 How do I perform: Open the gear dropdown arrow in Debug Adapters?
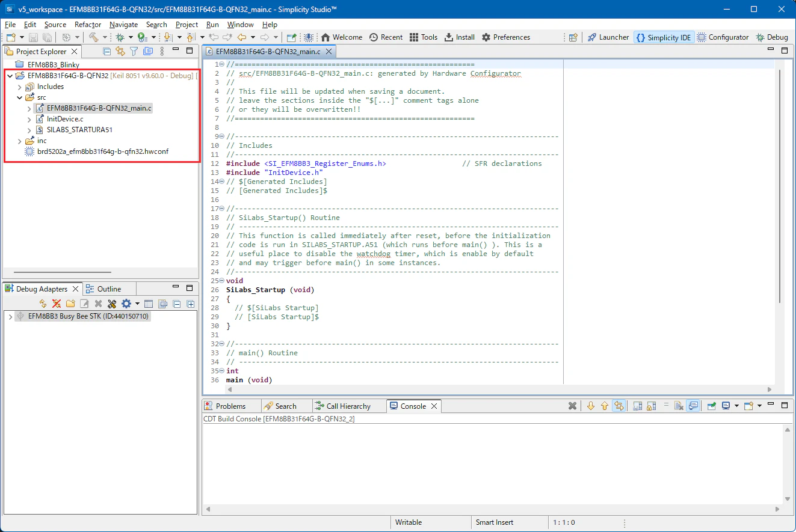[x=137, y=304]
